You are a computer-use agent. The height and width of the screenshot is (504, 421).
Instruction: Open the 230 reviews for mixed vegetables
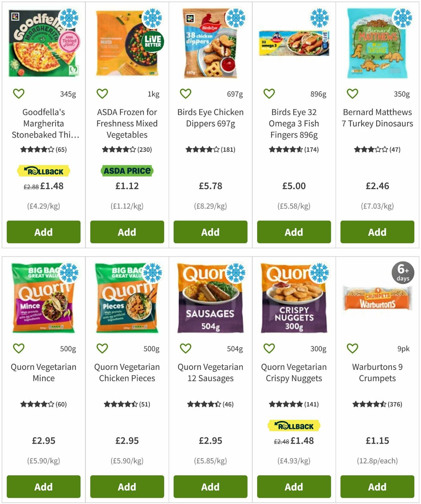point(127,149)
